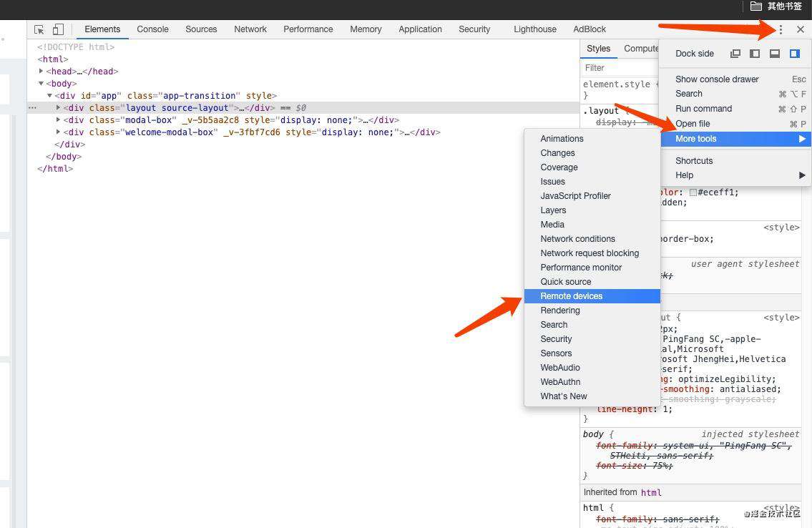Select Issues from More tools
Viewport: 812px width, 528px height.
592,182
